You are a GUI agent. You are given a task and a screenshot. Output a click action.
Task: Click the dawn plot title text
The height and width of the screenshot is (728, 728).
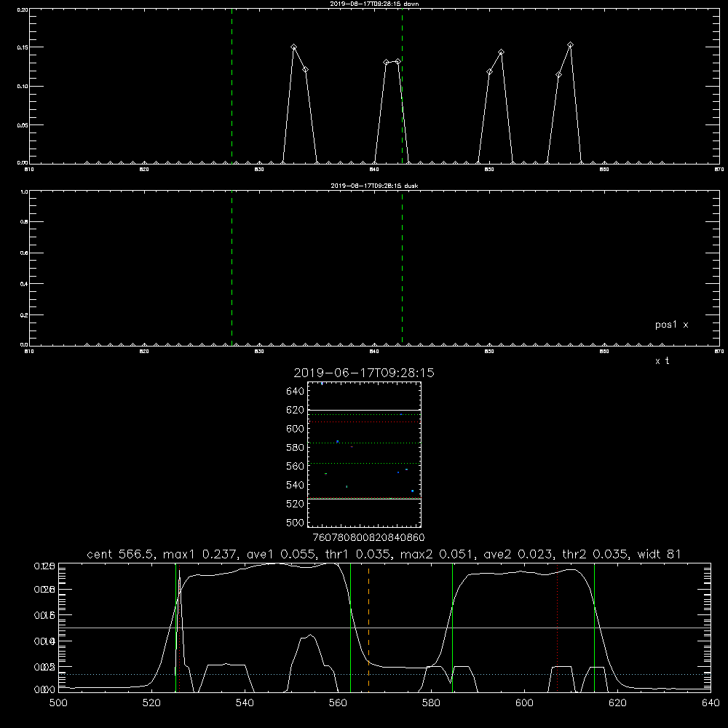coord(374,3)
